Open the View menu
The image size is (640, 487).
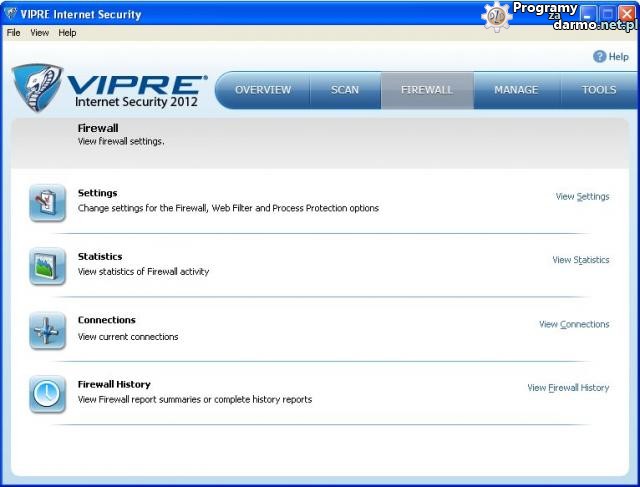pos(39,33)
